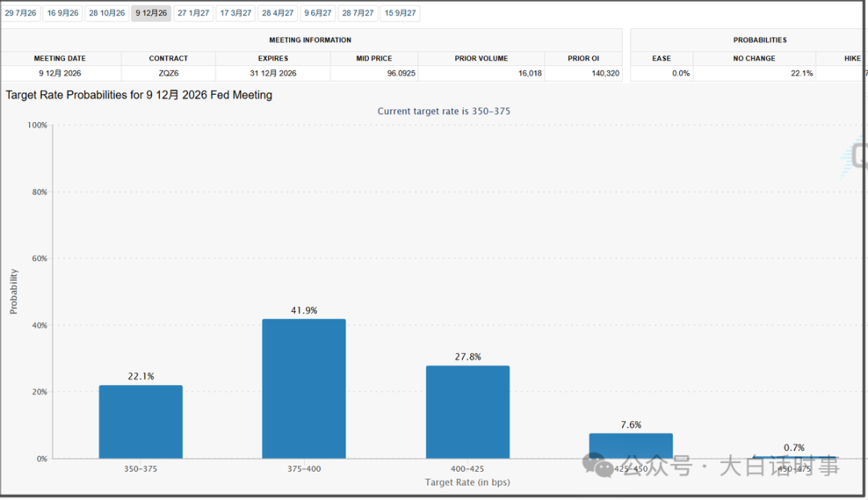This screenshot has width=868, height=500.
Task: Click the NO CHANGE probability value 22.1%
Action: (x=801, y=73)
